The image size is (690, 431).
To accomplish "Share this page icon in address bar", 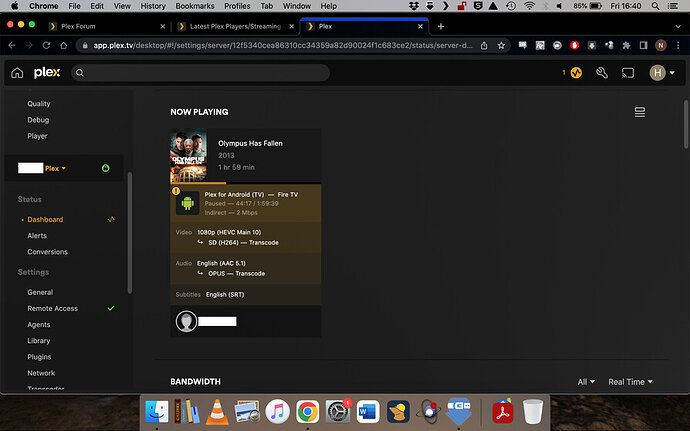I will (x=484, y=45).
